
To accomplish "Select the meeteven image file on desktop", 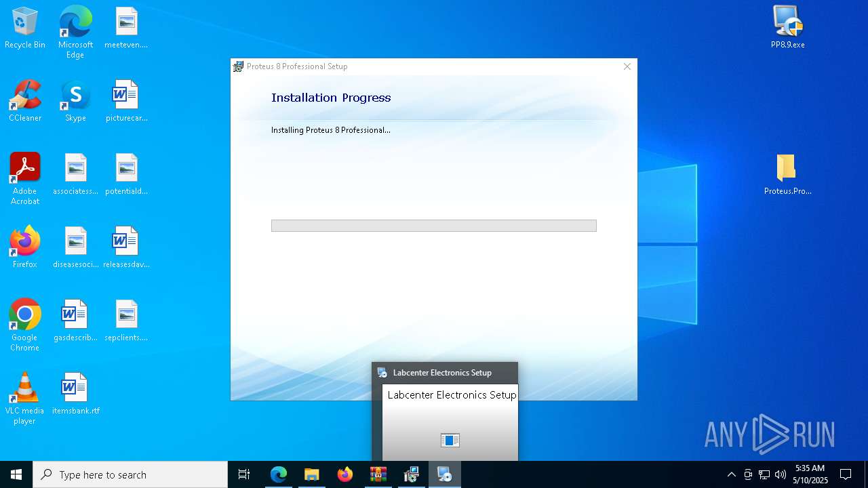I will [x=126, y=28].
